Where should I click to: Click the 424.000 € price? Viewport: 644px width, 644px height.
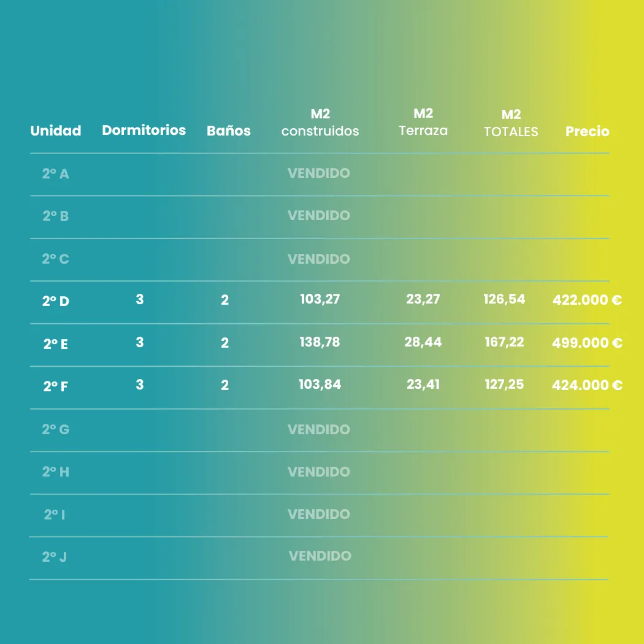click(x=587, y=385)
